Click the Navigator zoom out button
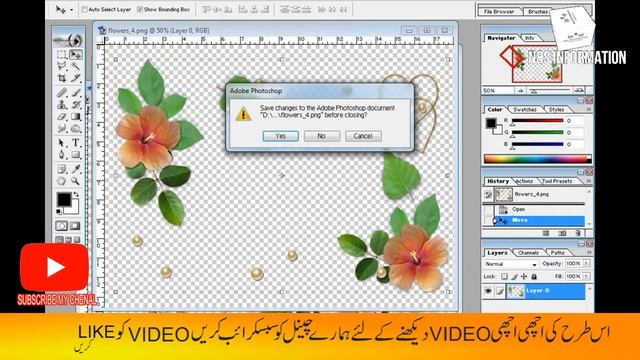 click(x=520, y=91)
